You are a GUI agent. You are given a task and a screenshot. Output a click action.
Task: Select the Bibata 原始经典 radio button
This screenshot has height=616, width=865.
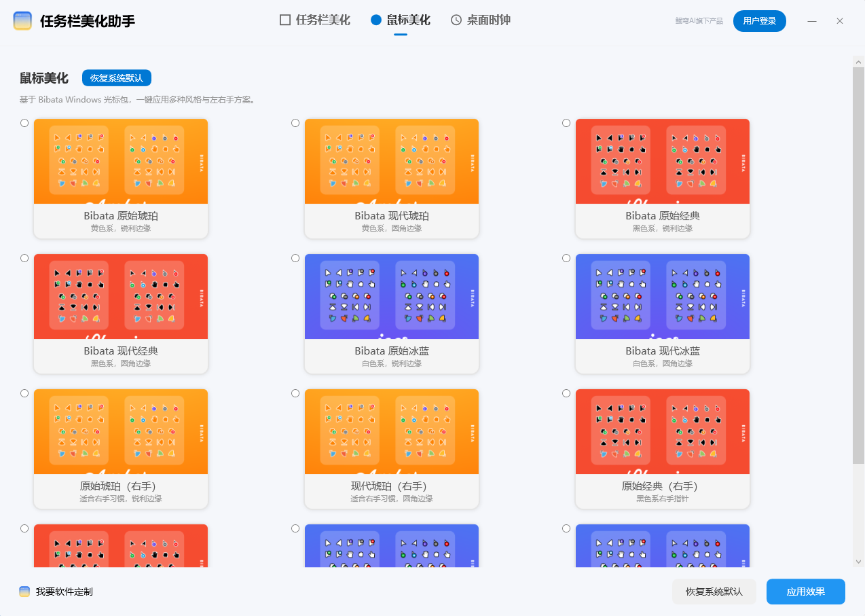pos(566,123)
